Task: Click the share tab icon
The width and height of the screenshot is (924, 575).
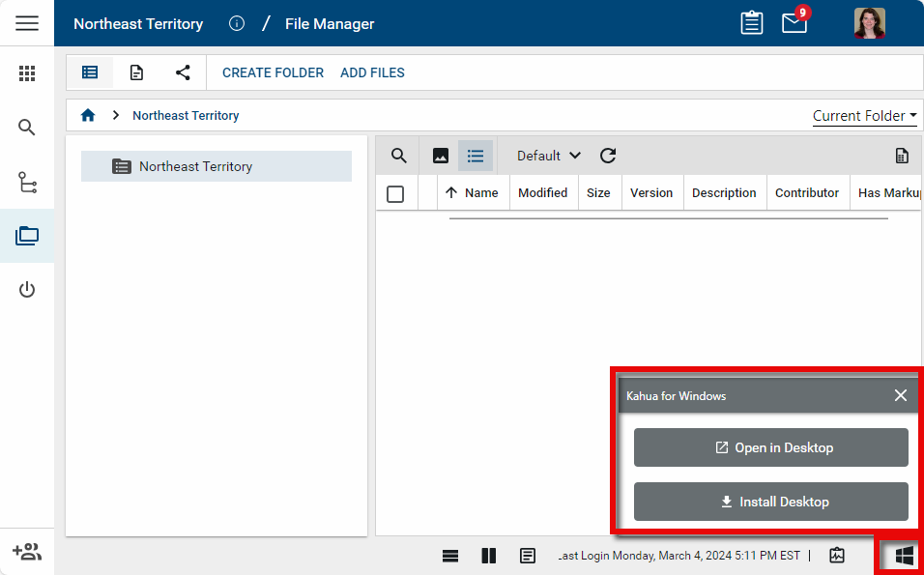Action: (183, 72)
